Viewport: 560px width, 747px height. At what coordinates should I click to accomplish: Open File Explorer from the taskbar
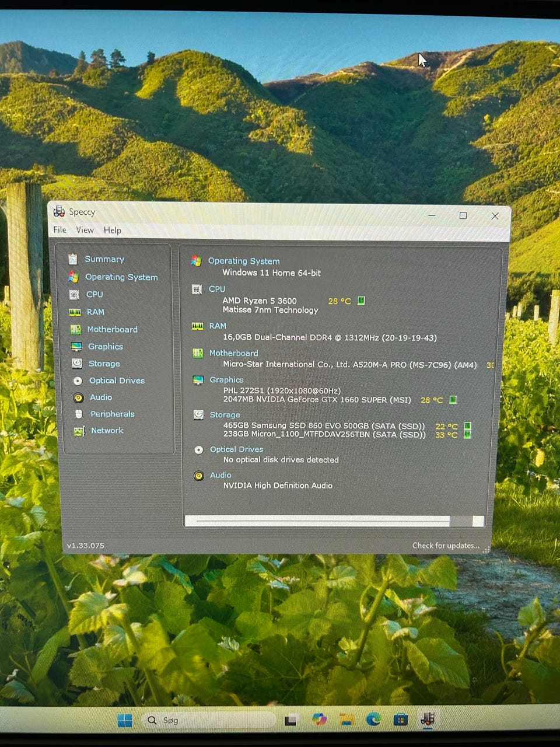(346, 720)
